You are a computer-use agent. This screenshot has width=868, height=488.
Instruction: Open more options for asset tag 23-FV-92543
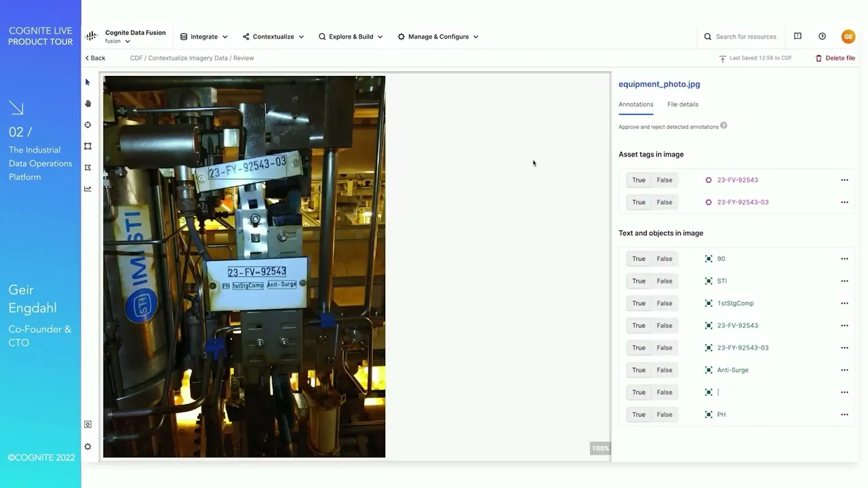844,180
